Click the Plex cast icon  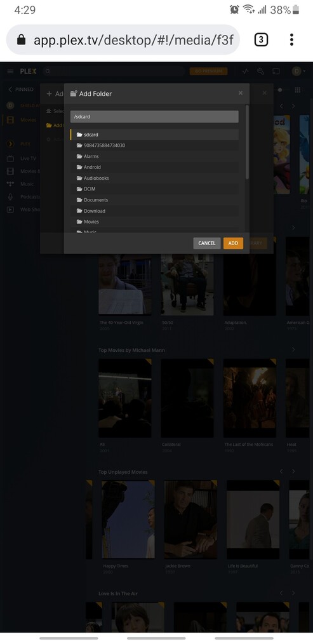pyautogui.click(x=276, y=71)
